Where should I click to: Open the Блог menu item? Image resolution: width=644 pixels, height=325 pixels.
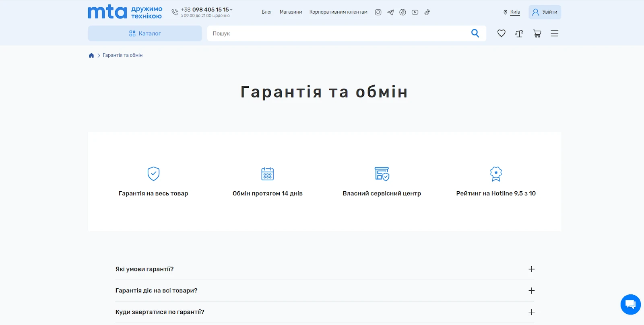pyautogui.click(x=267, y=12)
